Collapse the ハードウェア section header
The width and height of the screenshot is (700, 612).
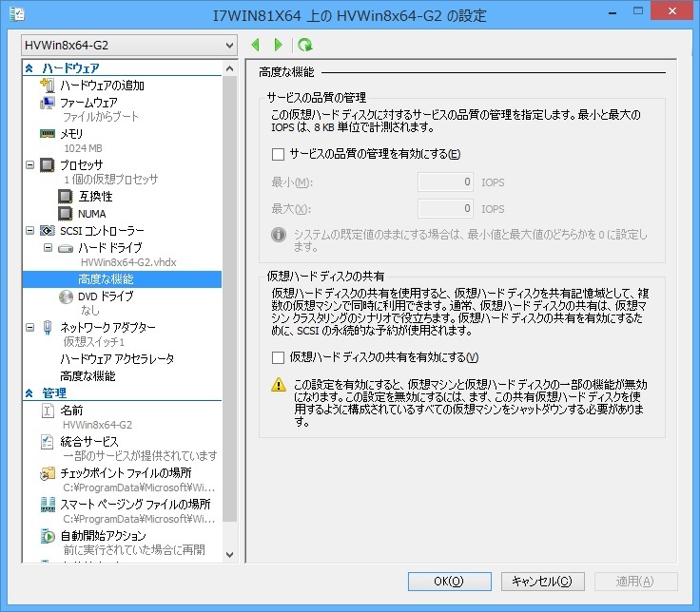(29, 68)
